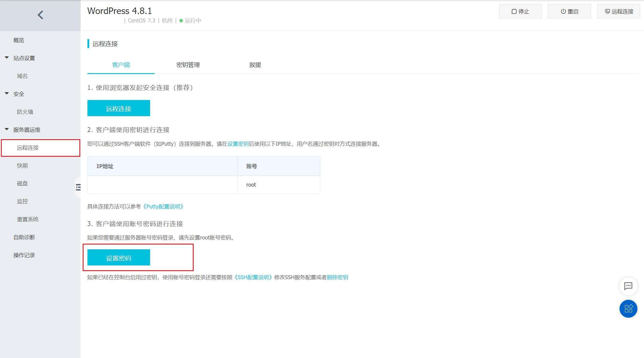
Task: Open 概览 in the sidebar
Action: 19,40
